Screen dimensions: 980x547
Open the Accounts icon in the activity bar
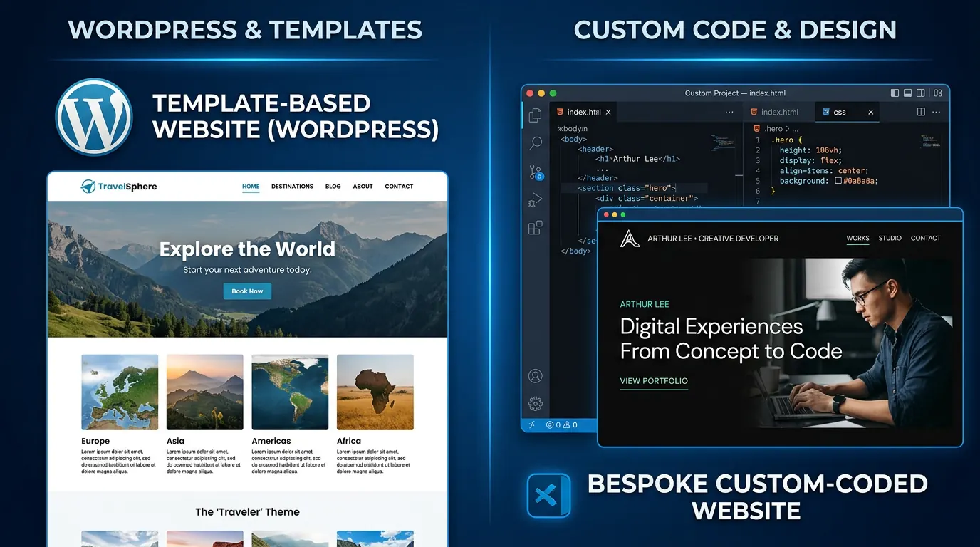pyautogui.click(x=535, y=376)
